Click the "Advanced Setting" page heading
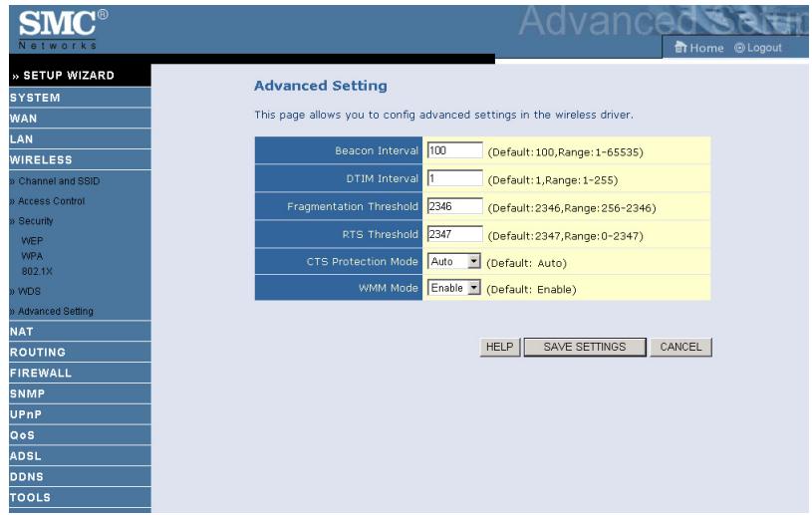The image size is (812, 515). 321,86
